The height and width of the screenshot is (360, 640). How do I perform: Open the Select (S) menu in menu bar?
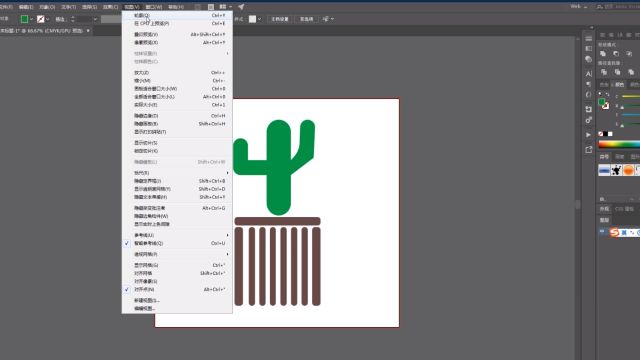[x=89, y=7]
